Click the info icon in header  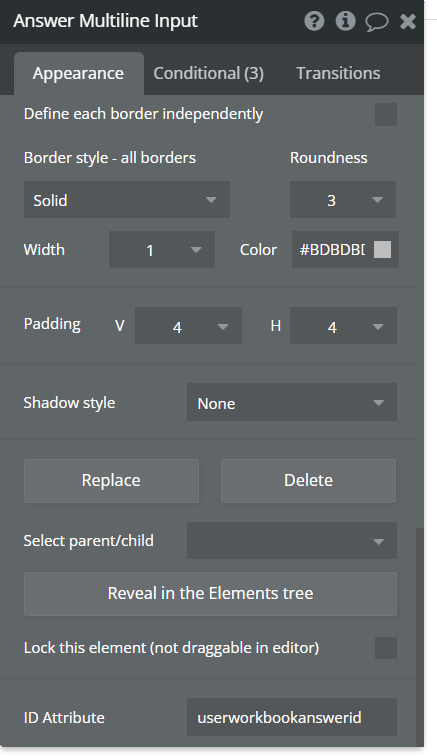pos(345,21)
